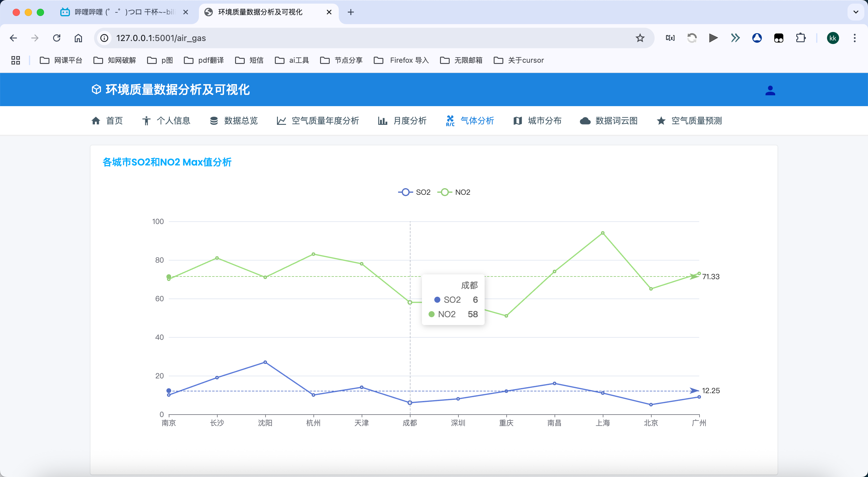View site information icon in address bar

[x=105, y=38]
